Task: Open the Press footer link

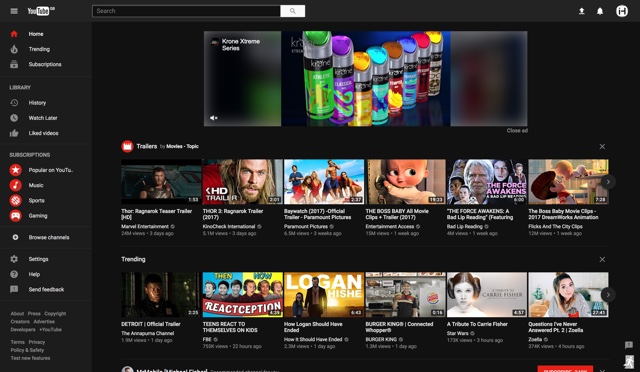Action: [x=34, y=314]
